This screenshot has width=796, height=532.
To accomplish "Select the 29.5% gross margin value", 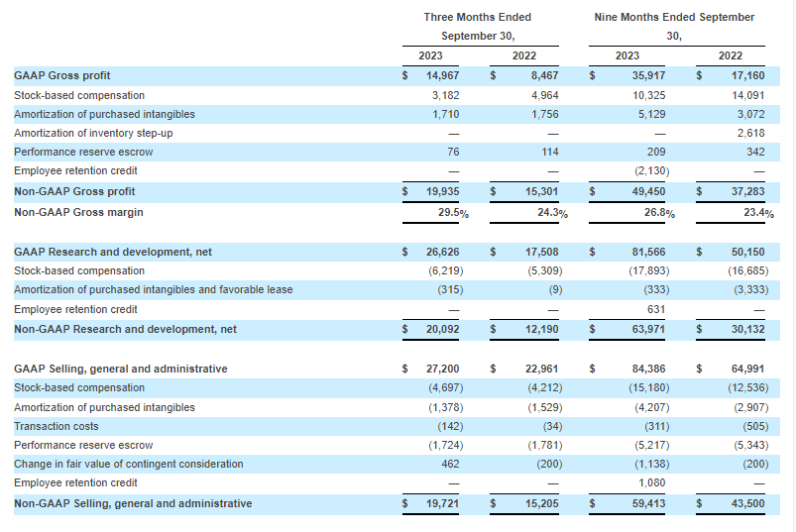I will pyautogui.click(x=449, y=211).
